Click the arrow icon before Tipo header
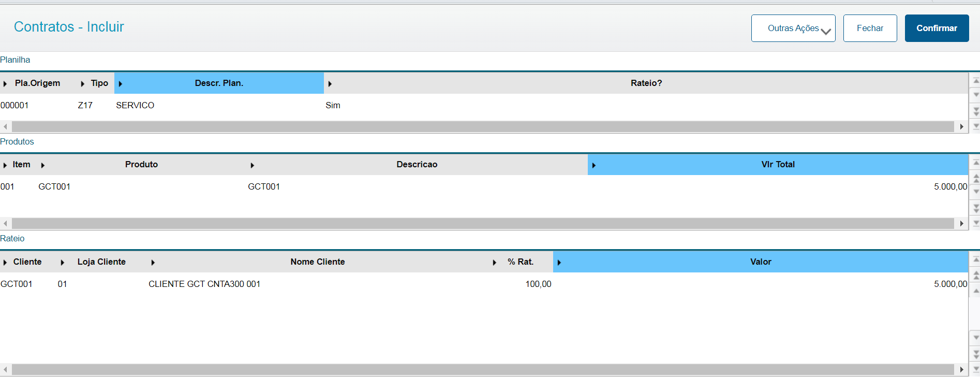The width and height of the screenshot is (980, 390). click(x=83, y=84)
